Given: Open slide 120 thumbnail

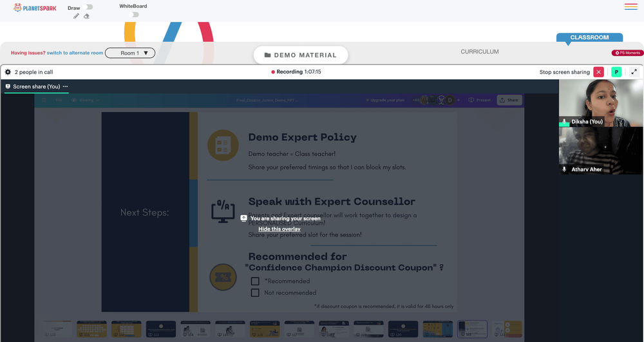Looking at the screenshot, I should point(403,329).
